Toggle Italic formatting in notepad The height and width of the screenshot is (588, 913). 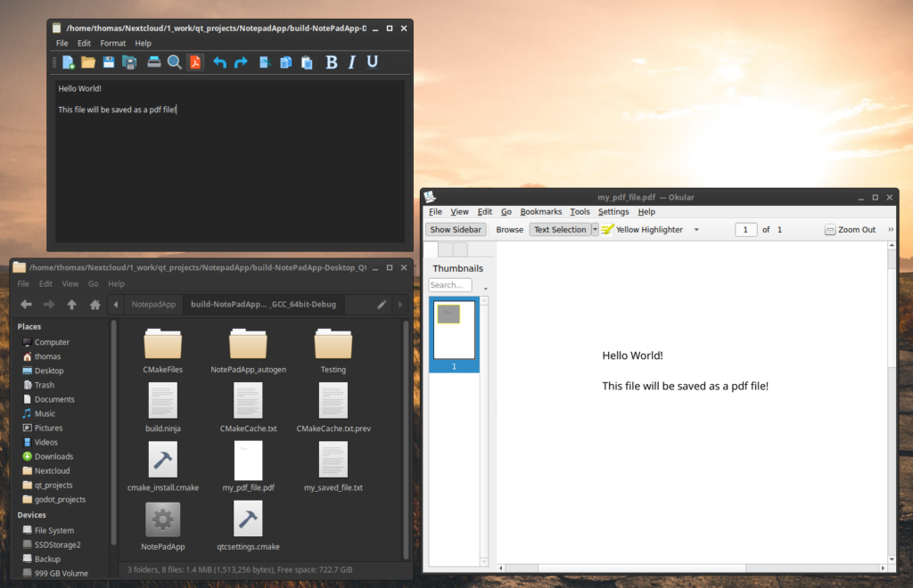(x=352, y=62)
